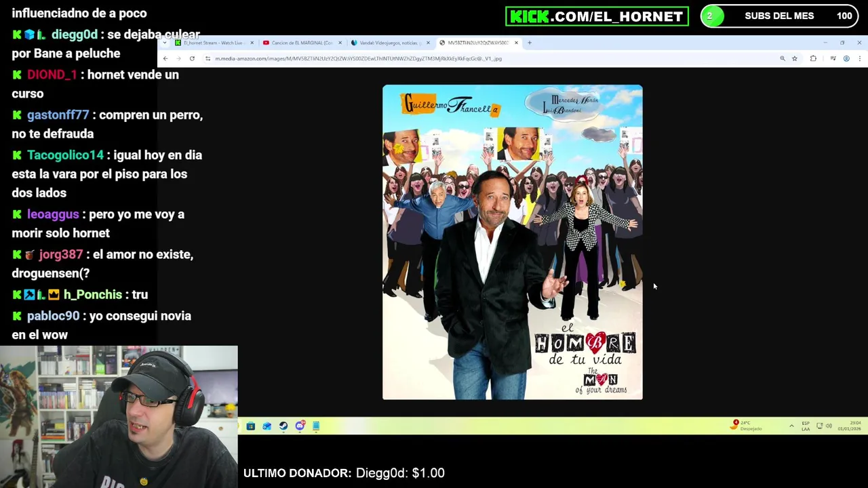Click chat username pabloc90

(53, 316)
